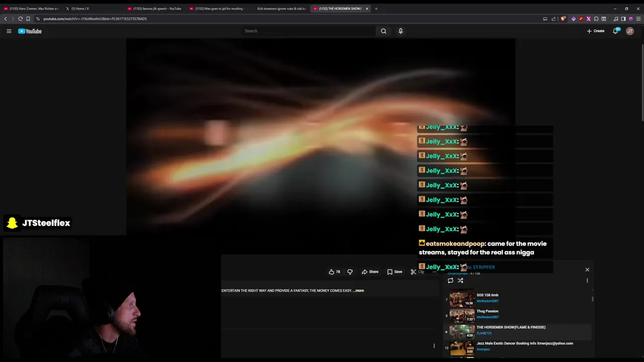Click the pink X extension icon
The width and height of the screenshot is (644, 362).
click(x=589, y=19)
